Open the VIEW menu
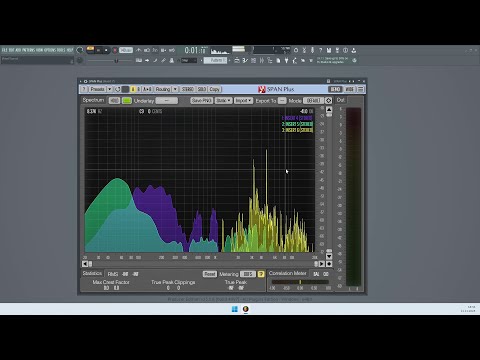The image size is (480, 360). (40, 50)
